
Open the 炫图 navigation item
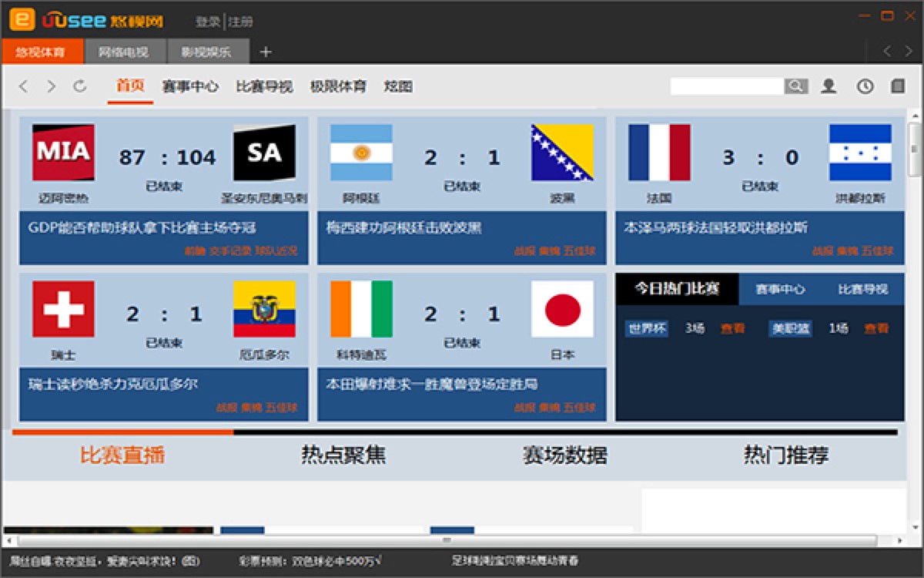coord(398,86)
